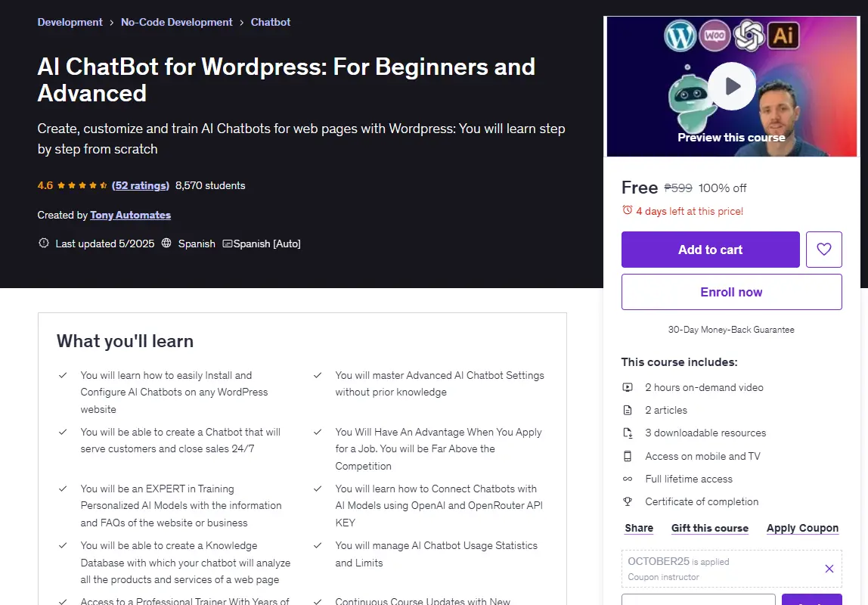Play the course preview video
868x605 pixels.
(x=732, y=85)
